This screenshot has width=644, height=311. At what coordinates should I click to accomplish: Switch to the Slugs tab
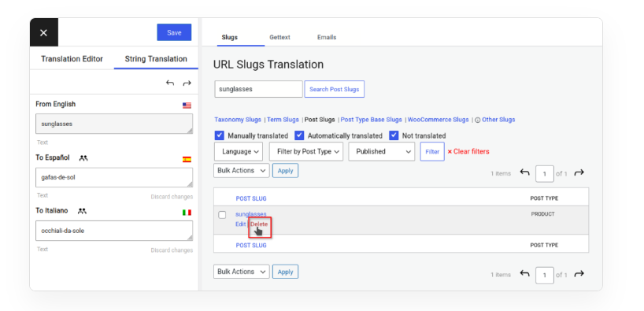click(x=230, y=37)
